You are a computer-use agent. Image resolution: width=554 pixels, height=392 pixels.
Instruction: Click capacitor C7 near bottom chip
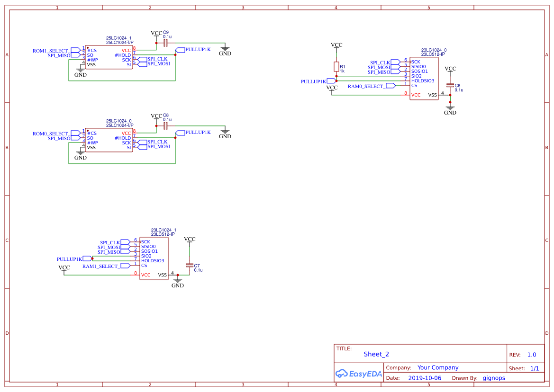tap(190, 265)
